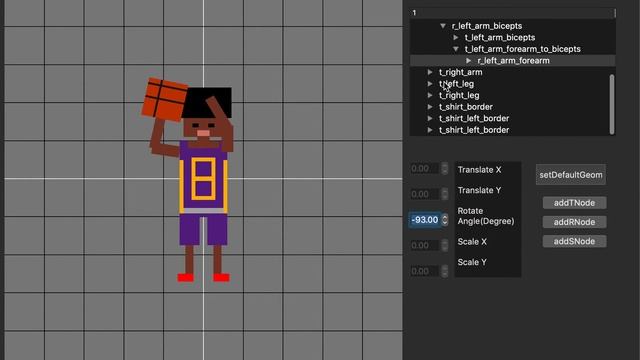Select the r_left_arm_forearm row
Screen dimensions: 640x360
pos(512,60)
